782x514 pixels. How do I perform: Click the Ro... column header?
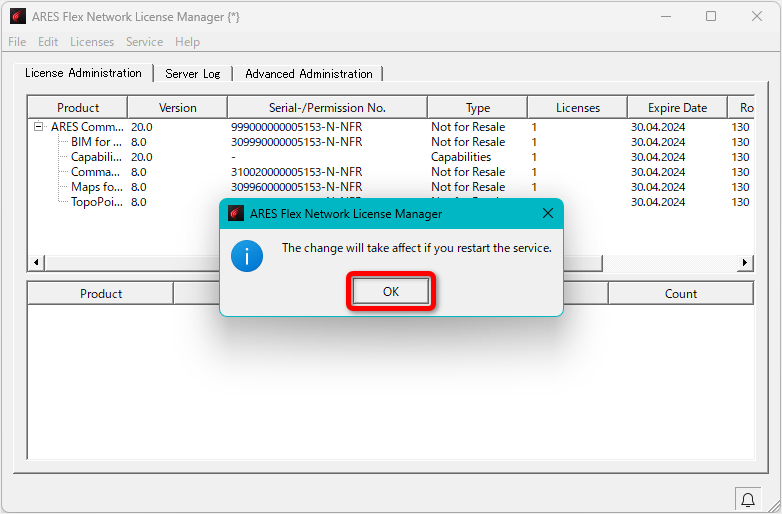click(x=741, y=108)
